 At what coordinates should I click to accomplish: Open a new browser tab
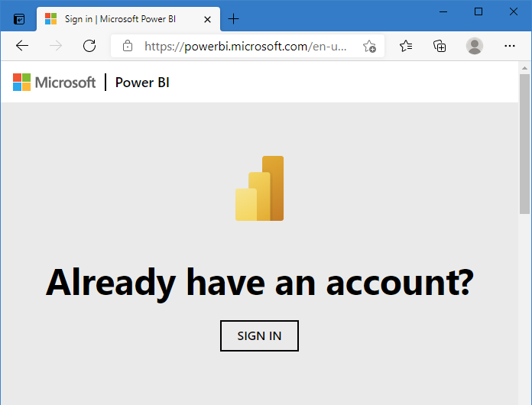(233, 19)
